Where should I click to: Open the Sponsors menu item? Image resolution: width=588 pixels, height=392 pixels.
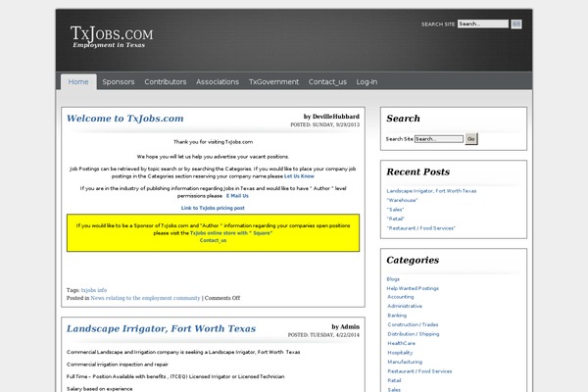tap(119, 81)
